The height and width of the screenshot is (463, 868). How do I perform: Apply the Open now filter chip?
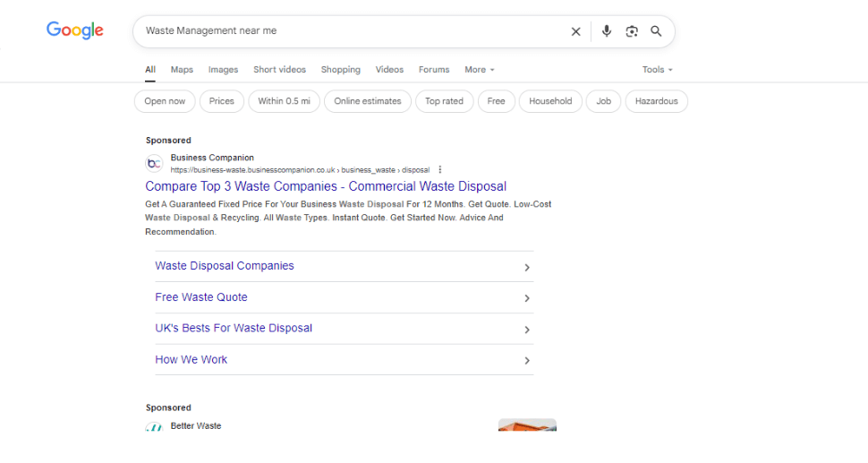tap(165, 101)
